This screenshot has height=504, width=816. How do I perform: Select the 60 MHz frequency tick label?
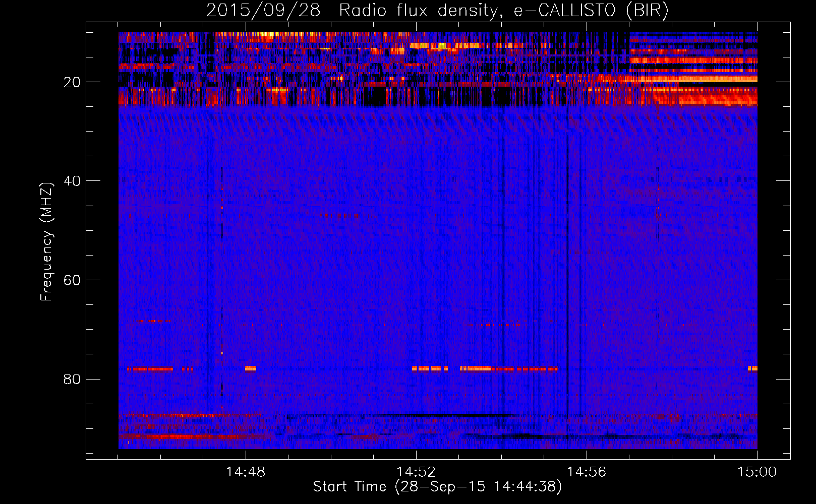coord(72,280)
